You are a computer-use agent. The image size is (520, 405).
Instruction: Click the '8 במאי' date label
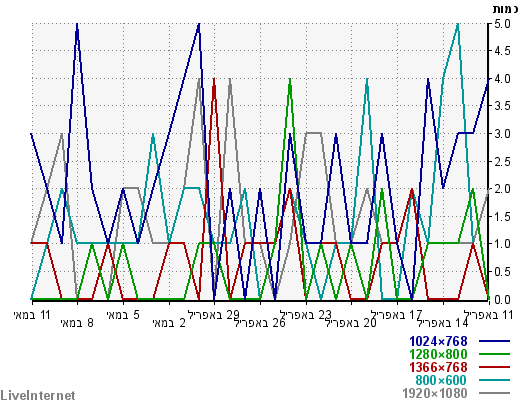coord(77,323)
